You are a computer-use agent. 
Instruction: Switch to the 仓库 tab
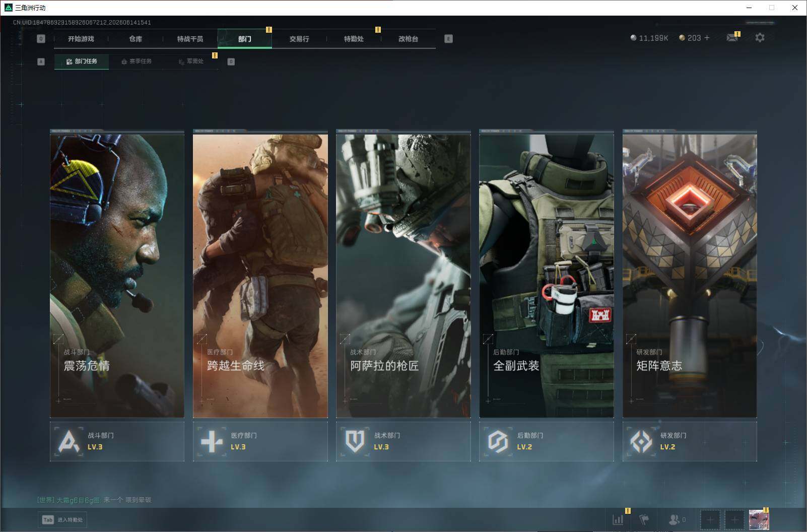click(x=136, y=39)
